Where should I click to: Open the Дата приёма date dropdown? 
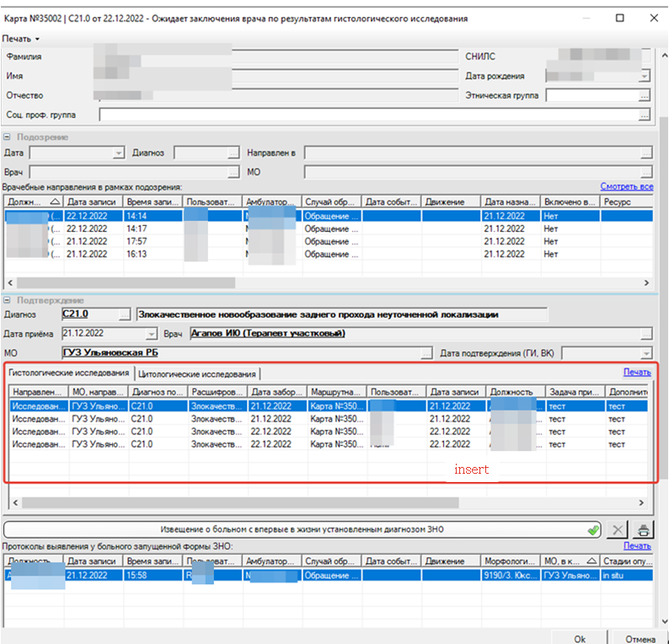click(x=152, y=334)
